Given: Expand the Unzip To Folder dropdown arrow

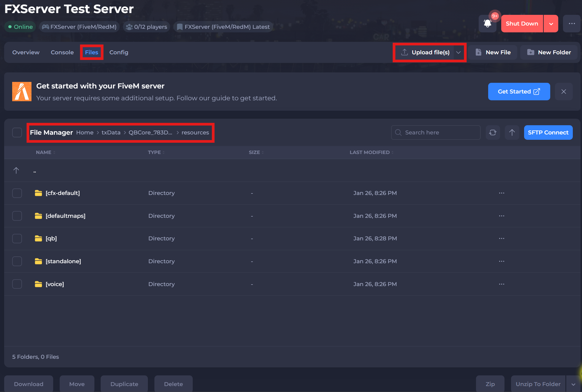Looking at the screenshot, I should click(573, 384).
